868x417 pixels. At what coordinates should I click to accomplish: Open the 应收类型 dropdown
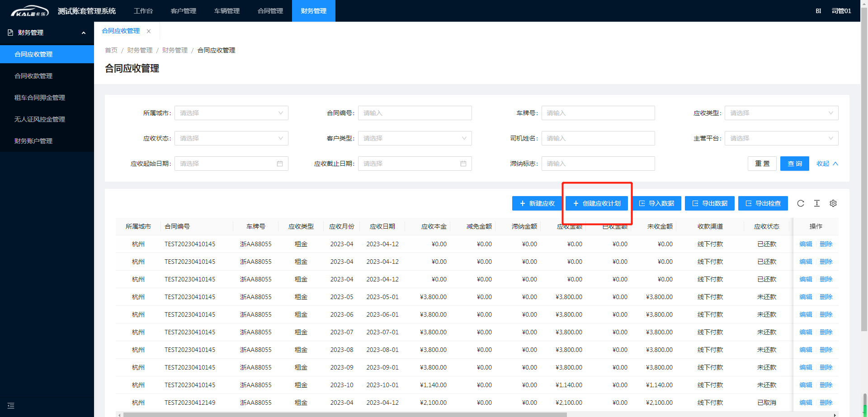coord(782,113)
